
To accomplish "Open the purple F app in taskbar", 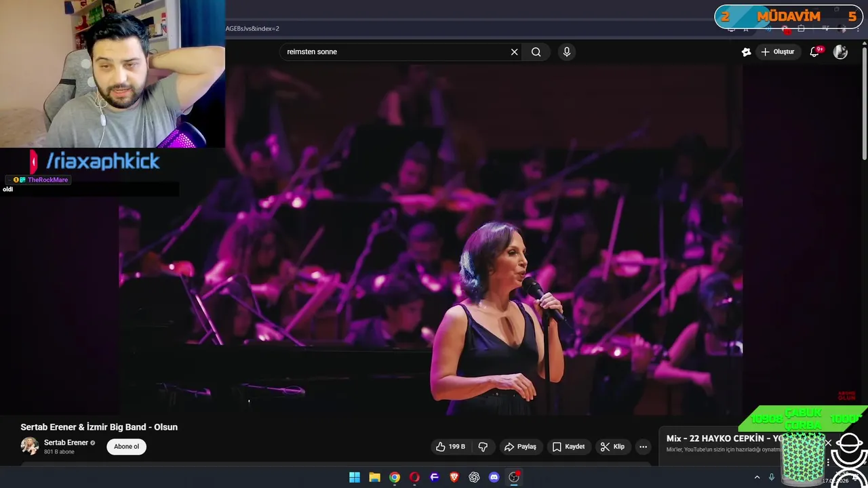I will coord(435,477).
